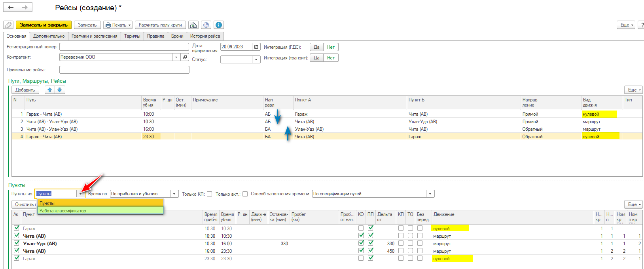Viewport: 644px width, 269px height.
Task: Click the Примечание рейса input field
Action: (124, 70)
